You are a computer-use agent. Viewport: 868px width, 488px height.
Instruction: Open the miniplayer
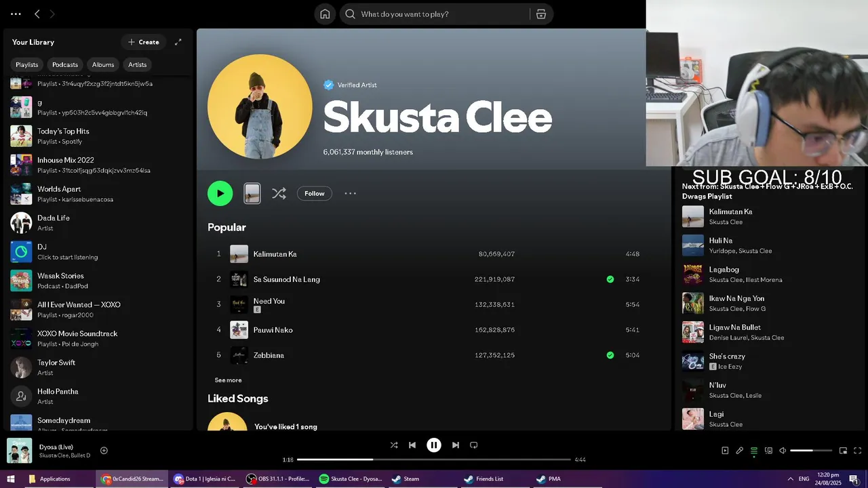coord(843,451)
